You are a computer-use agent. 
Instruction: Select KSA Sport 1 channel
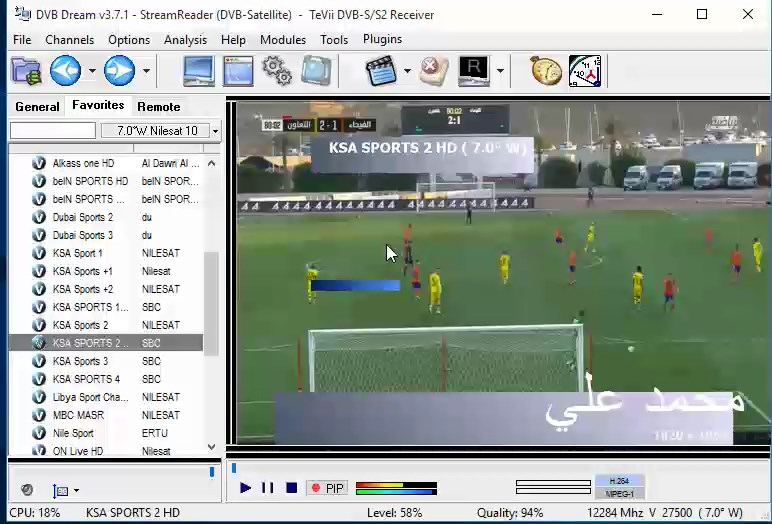pos(106,253)
